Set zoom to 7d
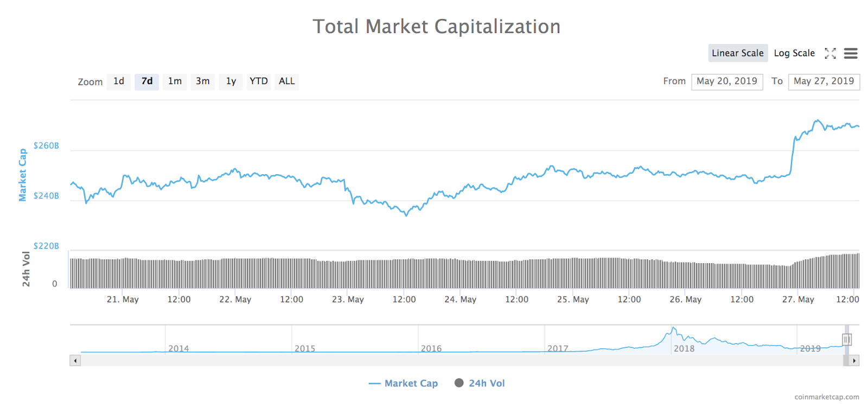The height and width of the screenshot is (407, 868). pyautogui.click(x=146, y=81)
